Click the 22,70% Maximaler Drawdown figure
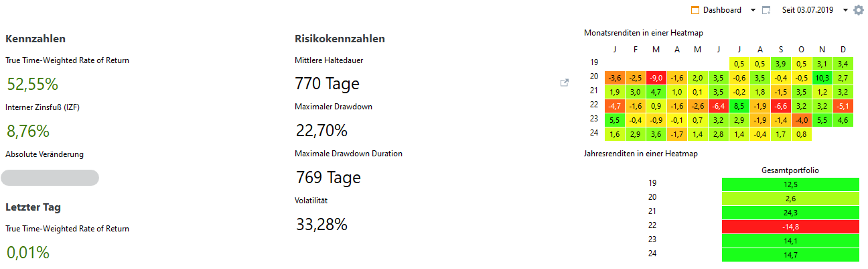Image resolution: width=868 pixels, height=269 pixels. [x=321, y=130]
